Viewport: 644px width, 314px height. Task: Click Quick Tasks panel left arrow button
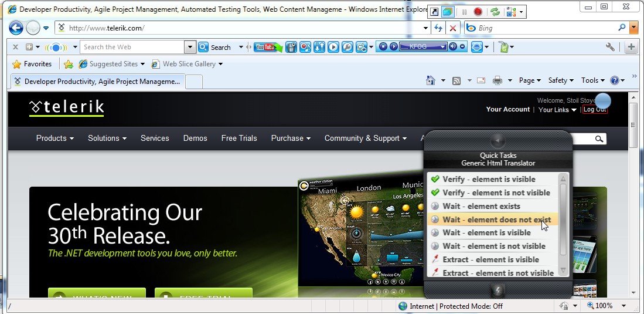498,141
